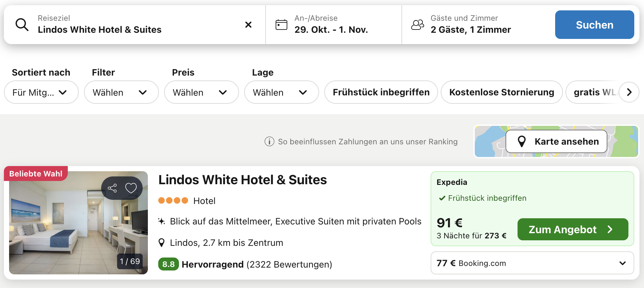Image resolution: width=644 pixels, height=288 pixels.
Task: Click Karte ansehen map button
Action: click(x=556, y=141)
